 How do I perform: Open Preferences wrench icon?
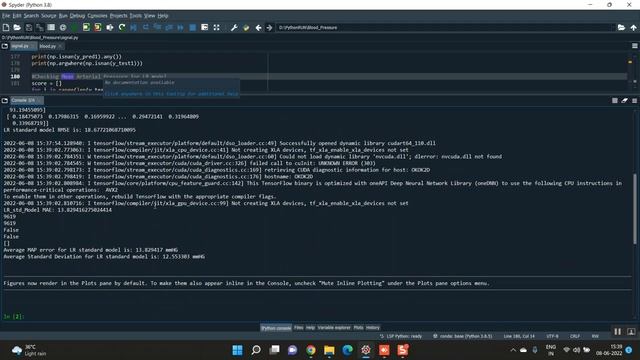pos(234,27)
